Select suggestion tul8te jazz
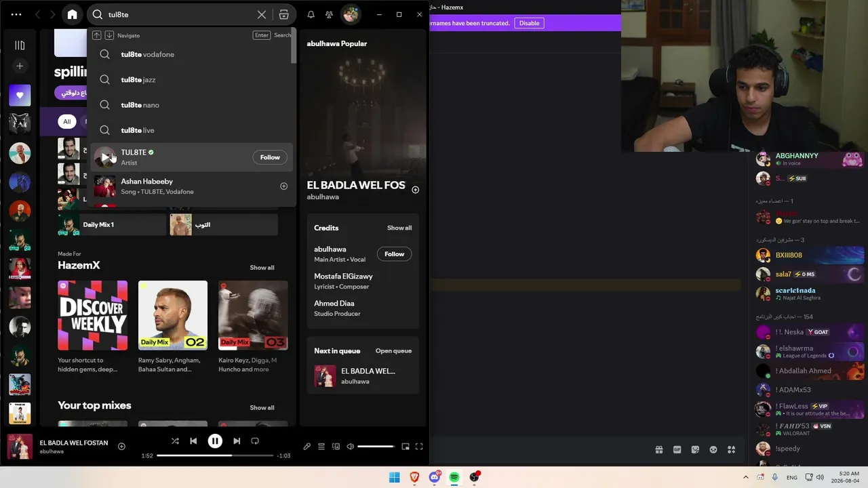The height and width of the screenshot is (488, 868). tap(193, 79)
